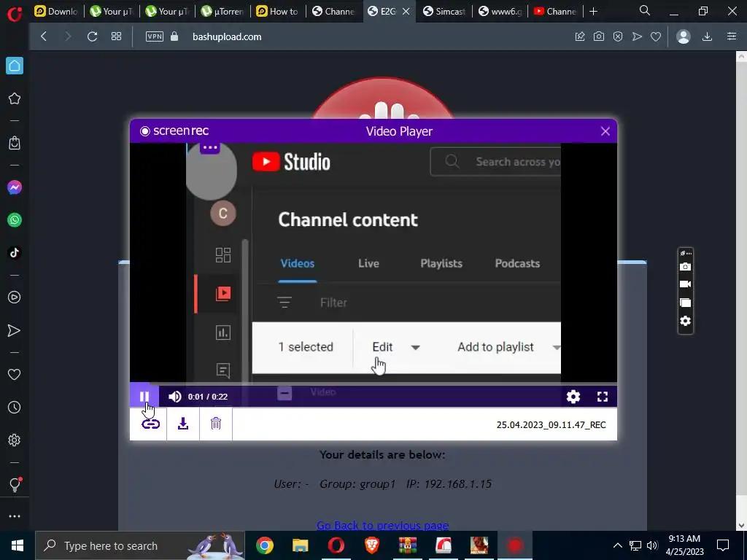Open Opera sidebar home icon
This screenshot has width=747, height=560.
click(15, 66)
